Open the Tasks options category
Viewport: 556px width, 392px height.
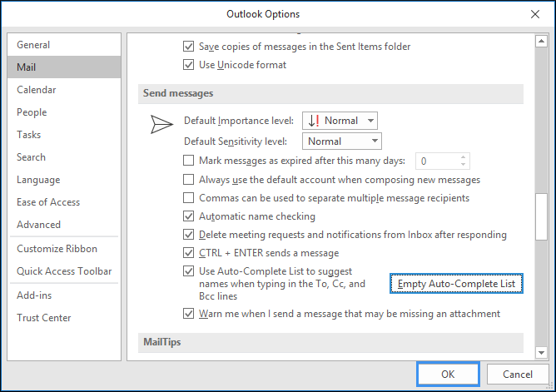(x=64, y=135)
